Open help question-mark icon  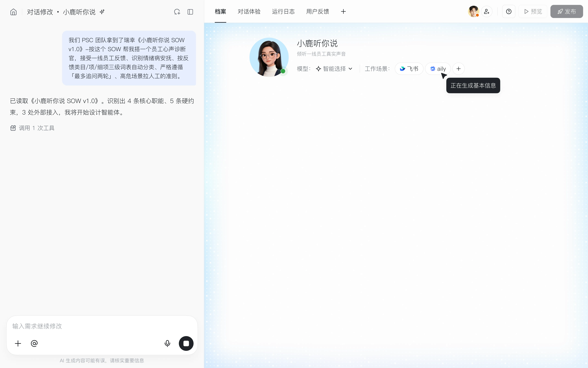tap(509, 11)
